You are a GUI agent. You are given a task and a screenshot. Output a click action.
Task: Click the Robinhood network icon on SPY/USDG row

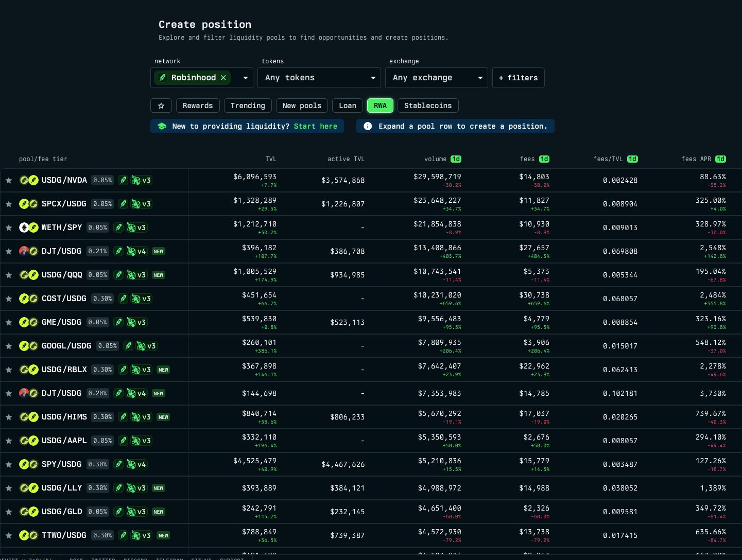(x=118, y=464)
